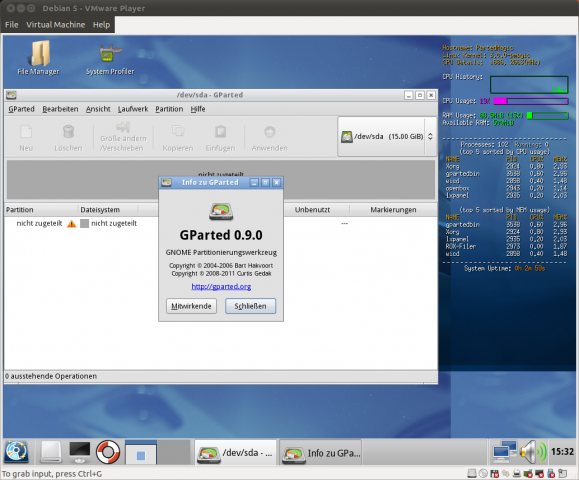Click the unallocated grey disk graphic

220,180
